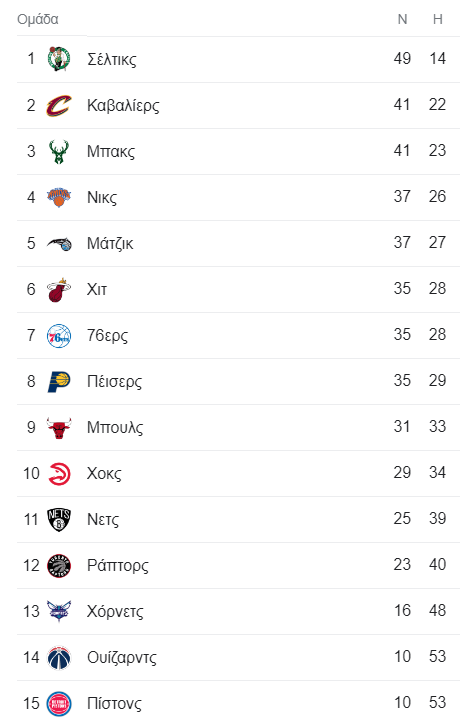Click the N wins column header

402,19
